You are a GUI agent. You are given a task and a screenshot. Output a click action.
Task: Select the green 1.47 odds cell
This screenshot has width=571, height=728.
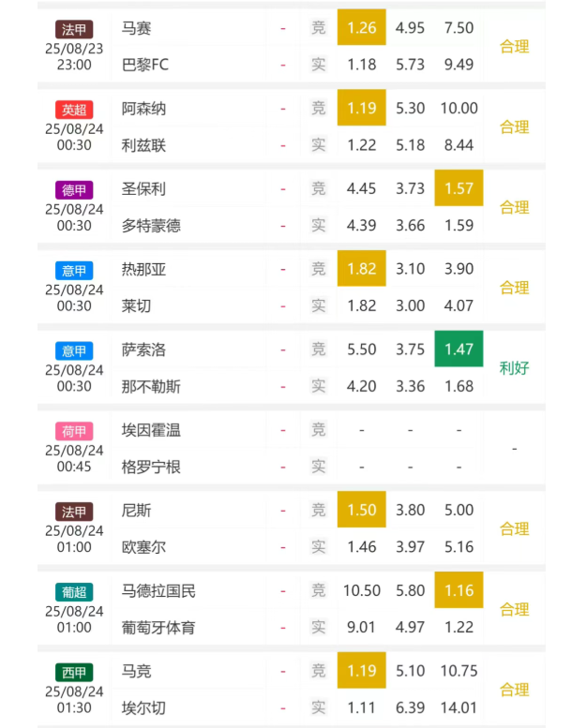point(458,349)
